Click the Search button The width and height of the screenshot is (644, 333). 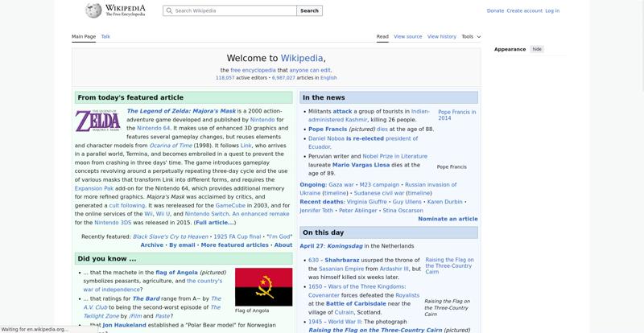(309, 10)
